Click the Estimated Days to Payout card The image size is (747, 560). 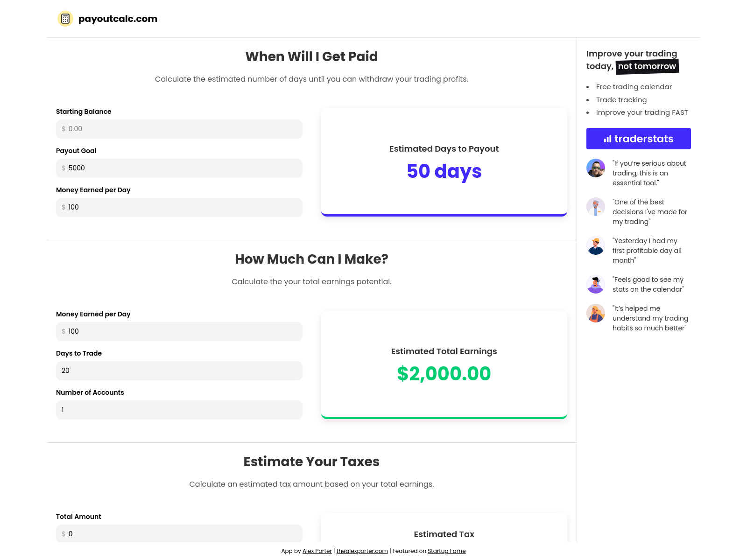[x=444, y=161]
